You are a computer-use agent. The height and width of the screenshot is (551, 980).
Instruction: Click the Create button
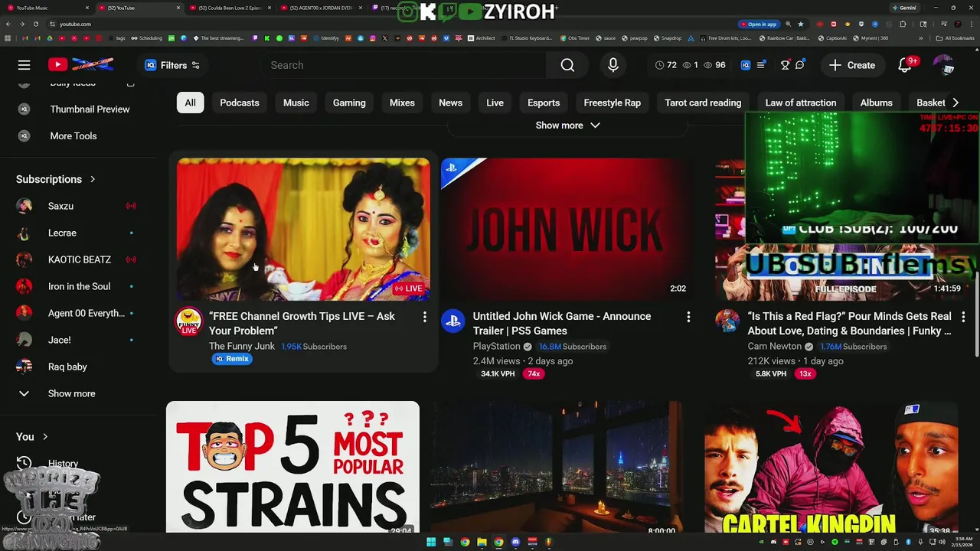point(852,65)
